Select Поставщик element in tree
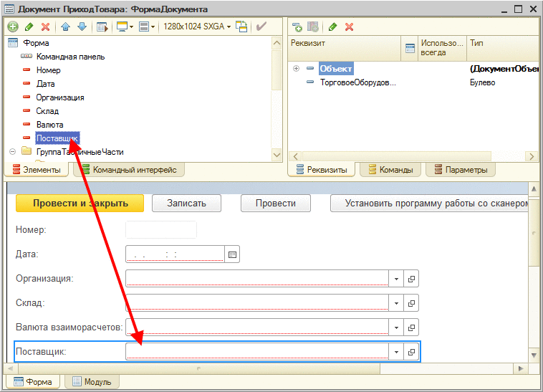 pyautogui.click(x=57, y=138)
